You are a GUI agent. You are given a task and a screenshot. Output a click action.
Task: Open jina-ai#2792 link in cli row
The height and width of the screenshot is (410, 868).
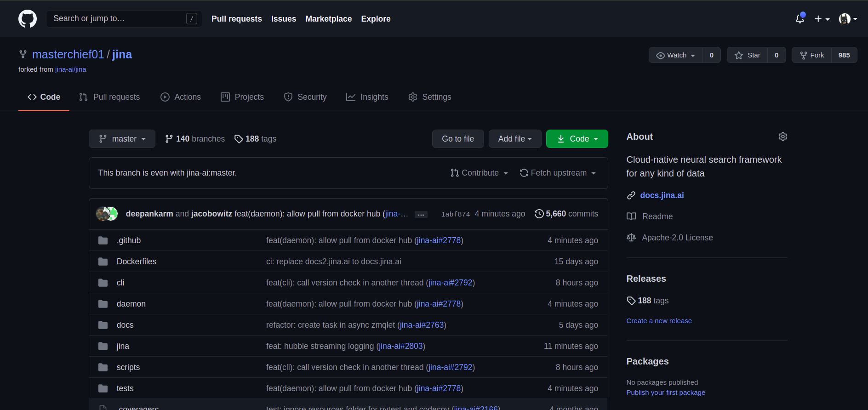click(451, 283)
